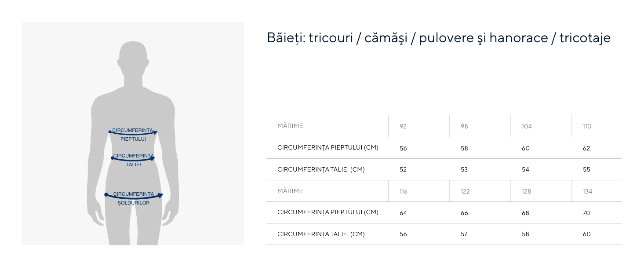Viewport: 644px width, 267px height.
Task: Click the TALIEI label on the figure
Action: tap(134, 165)
